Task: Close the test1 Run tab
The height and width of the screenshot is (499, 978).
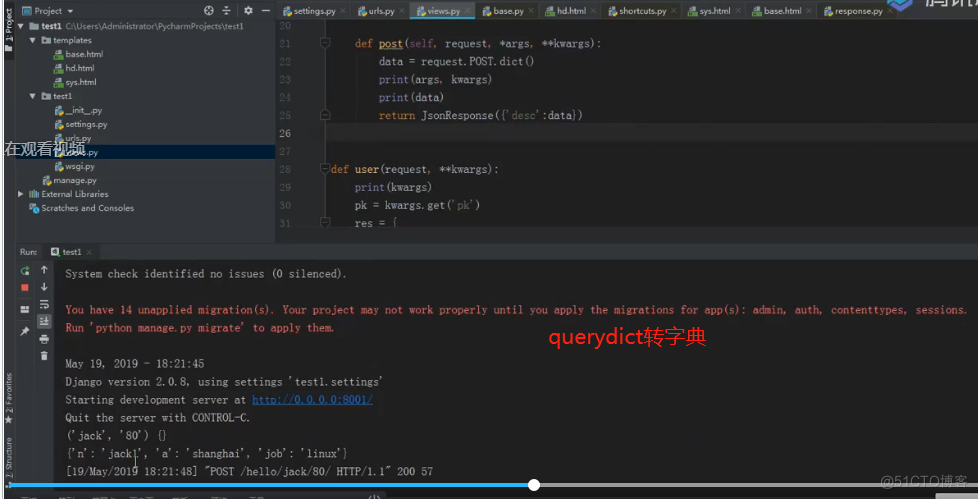Action: 89,252
